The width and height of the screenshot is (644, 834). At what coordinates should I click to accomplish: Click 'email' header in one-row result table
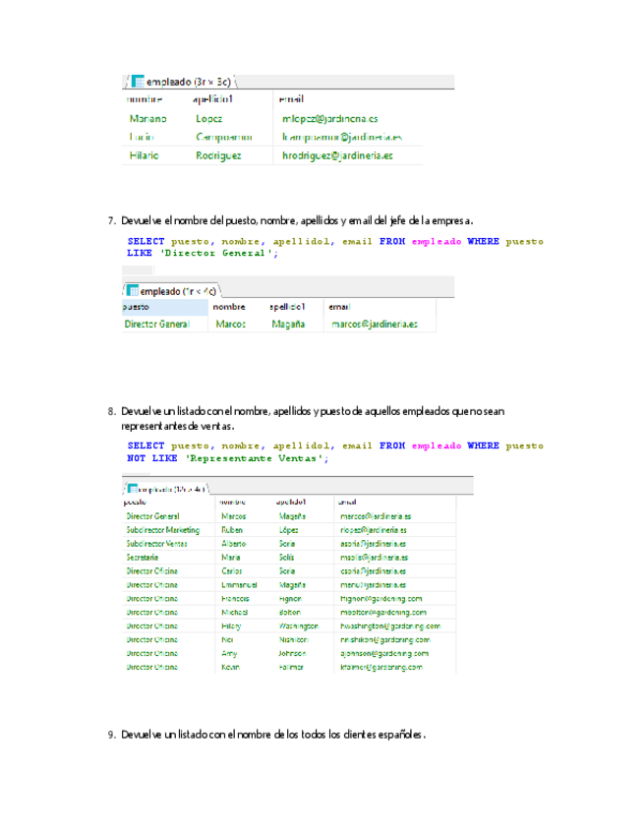pos(339,307)
